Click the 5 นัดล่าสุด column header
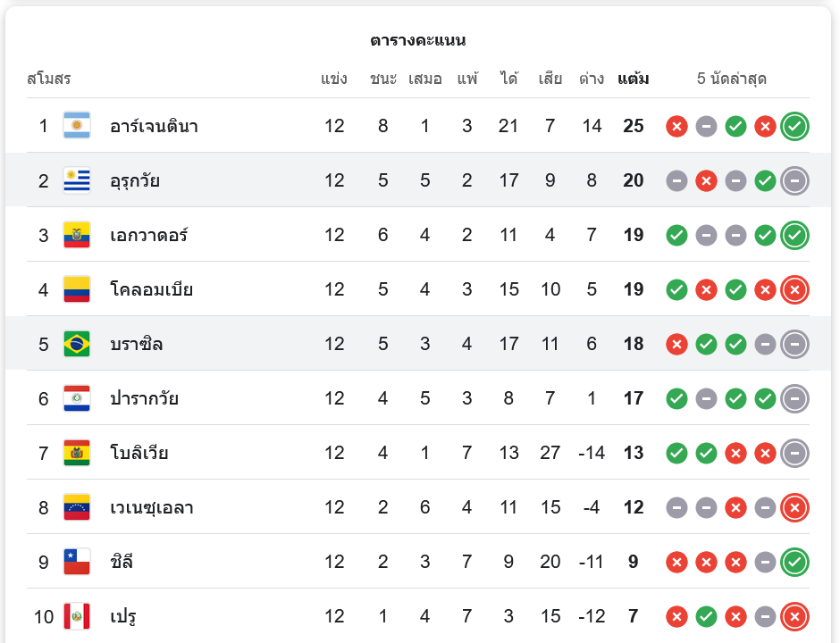This screenshot has width=840, height=643. pos(732,79)
